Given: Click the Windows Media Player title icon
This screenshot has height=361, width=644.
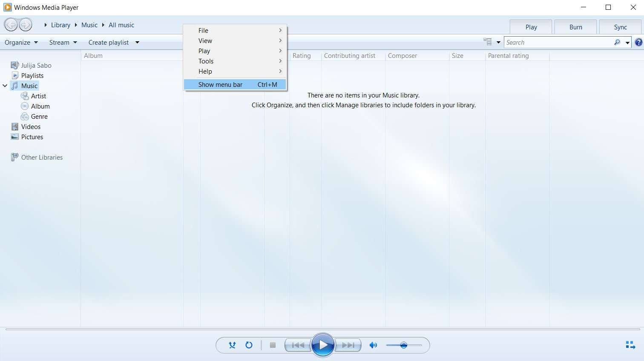Looking at the screenshot, I should point(7,7).
